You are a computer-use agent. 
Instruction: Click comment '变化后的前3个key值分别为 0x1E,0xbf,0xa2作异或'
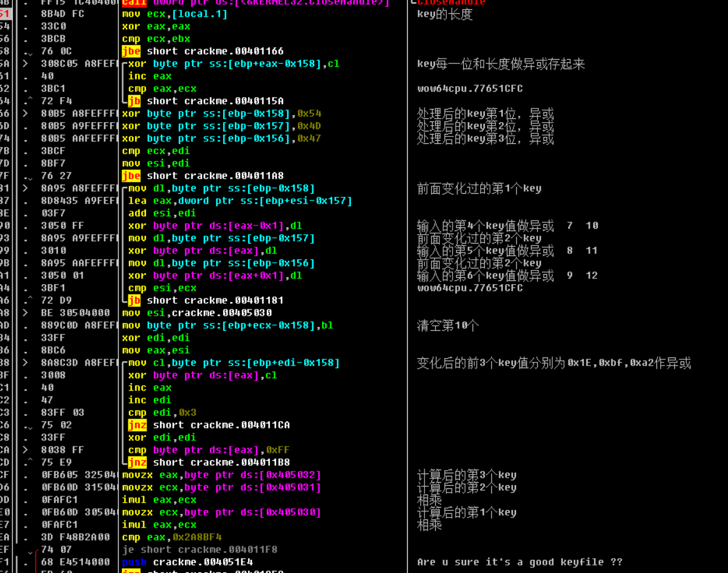coord(554,363)
